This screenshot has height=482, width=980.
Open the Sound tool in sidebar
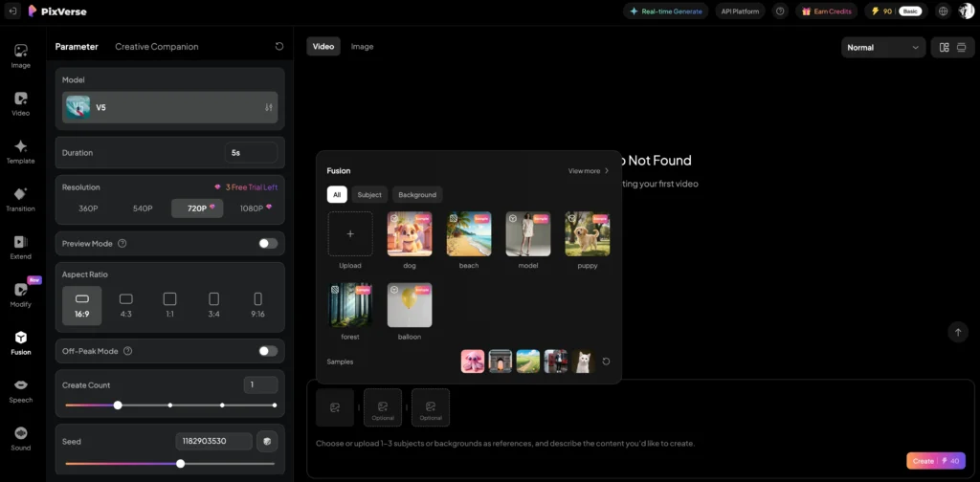point(21,438)
